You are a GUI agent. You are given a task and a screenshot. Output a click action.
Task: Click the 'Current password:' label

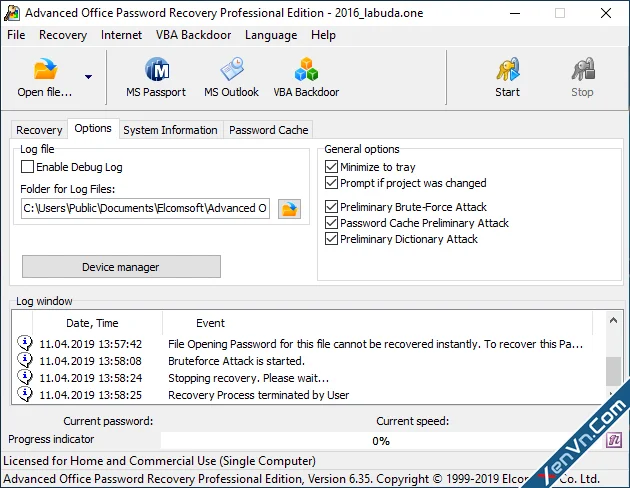(x=108, y=421)
